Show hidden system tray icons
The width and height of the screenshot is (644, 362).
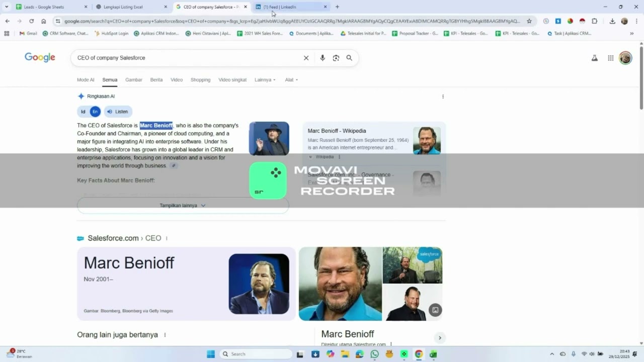click(552, 354)
